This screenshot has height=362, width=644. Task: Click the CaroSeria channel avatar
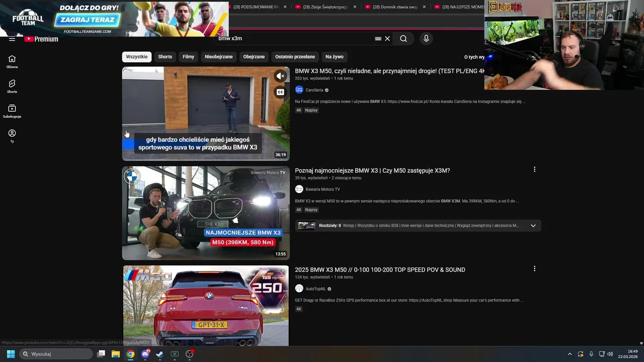point(299,90)
